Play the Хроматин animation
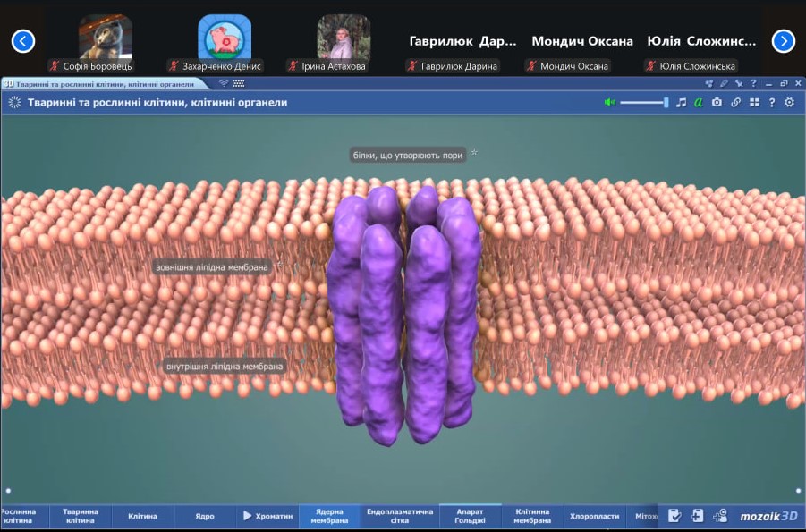Screen dimensions: 806x532 click(x=267, y=516)
